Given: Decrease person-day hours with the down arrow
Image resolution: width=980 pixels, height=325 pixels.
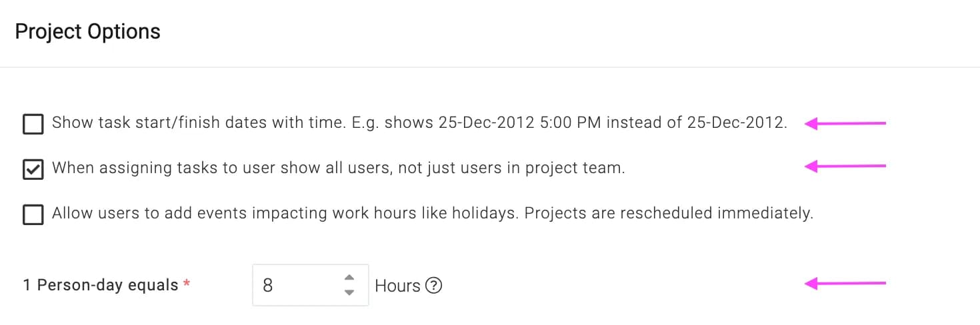Looking at the screenshot, I should [x=349, y=292].
